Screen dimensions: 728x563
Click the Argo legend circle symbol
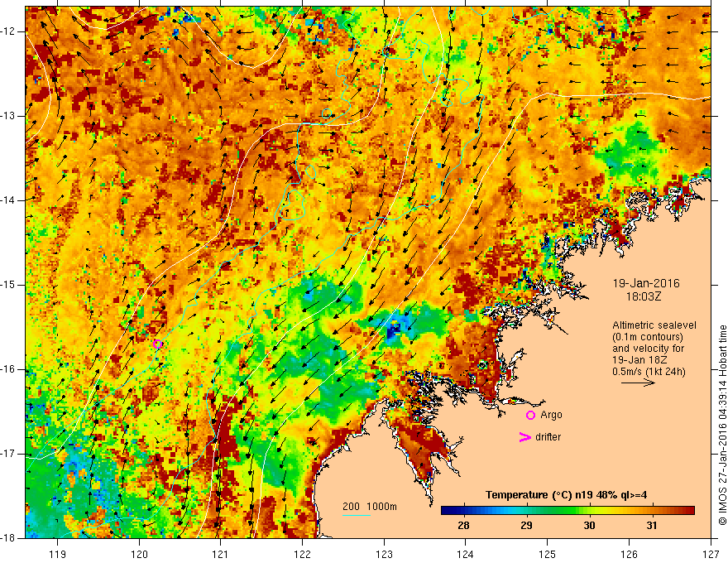pyautogui.click(x=530, y=416)
